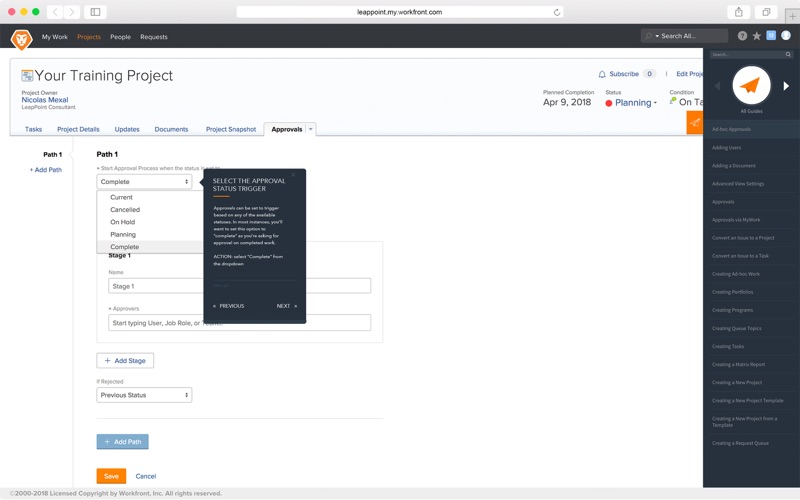Open the If Rejected Previous Status dropdown

pos(144,395)
